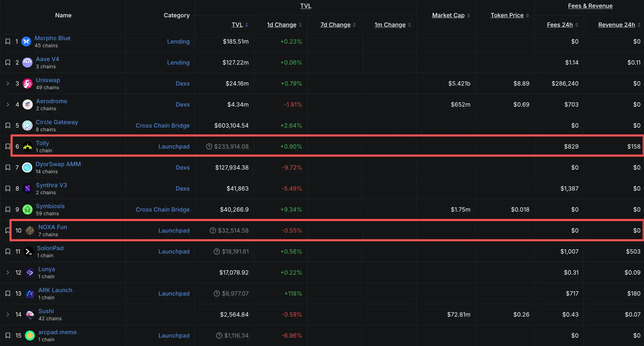Screen dimensions: 644x346
Task: Open the Lunya name link
Action: coord(47,269)
